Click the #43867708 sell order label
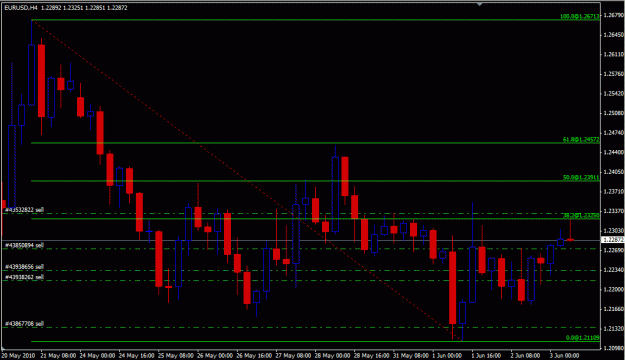 click(x=24, y=324)
